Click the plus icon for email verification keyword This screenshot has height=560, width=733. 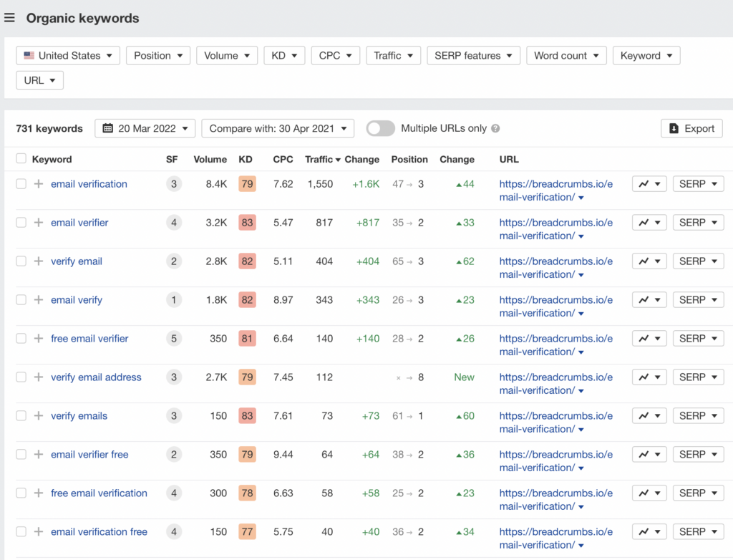click(39, 184)
